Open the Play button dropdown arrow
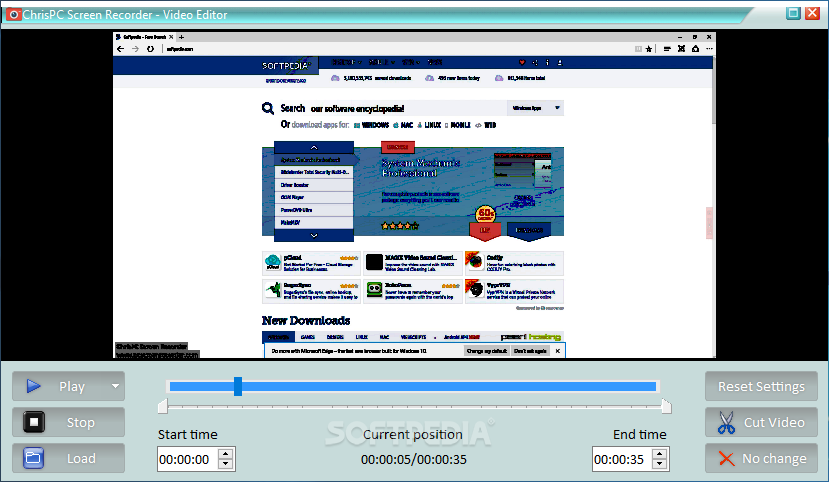Image resolution: width=829 pixels, height=482 pixels. coord(115,386)
